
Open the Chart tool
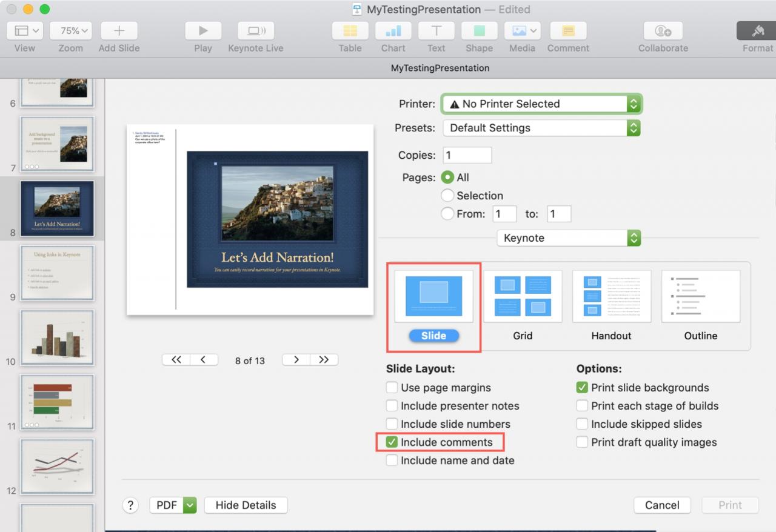tap(393, 31)
